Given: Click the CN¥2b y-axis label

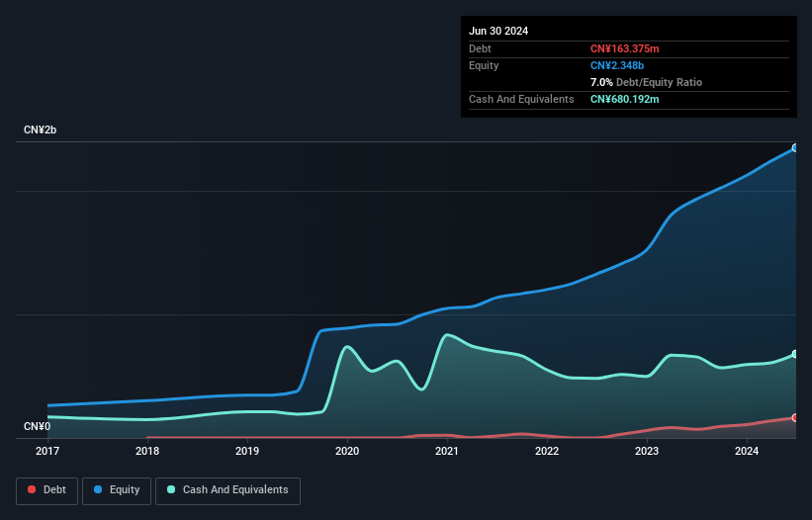Looking at the screenshot, I should pos(40,130).
